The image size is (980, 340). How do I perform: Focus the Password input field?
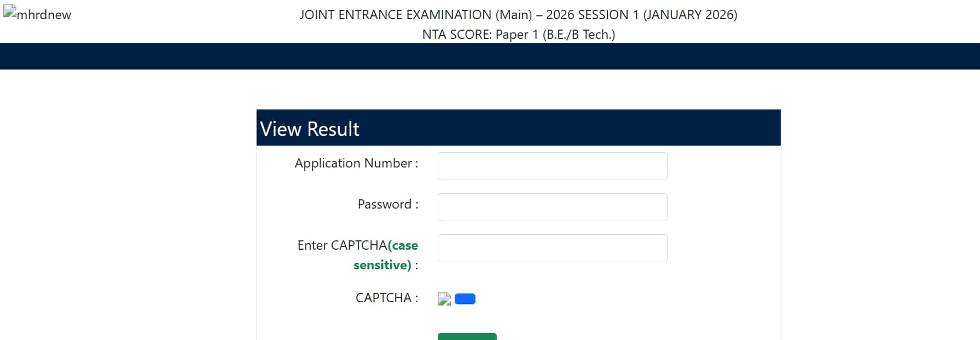click(552, 207)
